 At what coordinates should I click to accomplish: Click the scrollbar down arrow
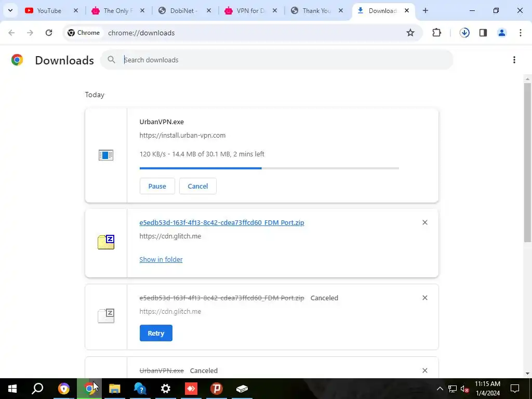[527, 374]
